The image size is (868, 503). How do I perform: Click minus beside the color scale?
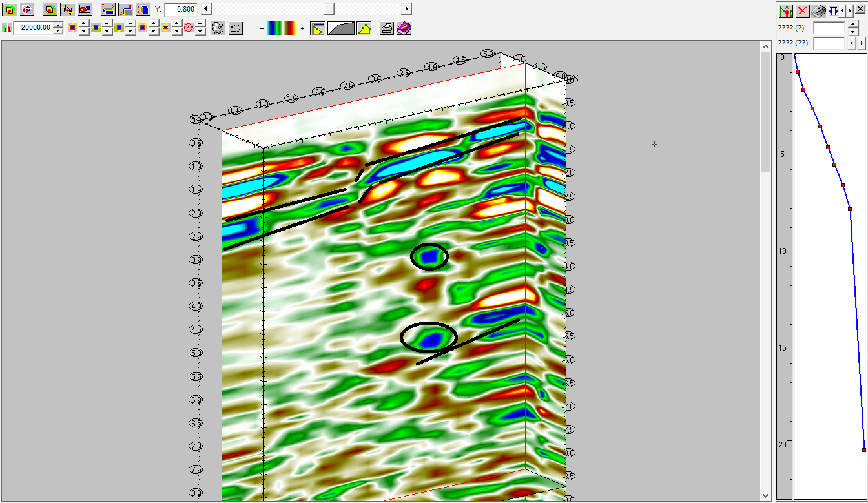pyautogui.click(x=261, y=28)
